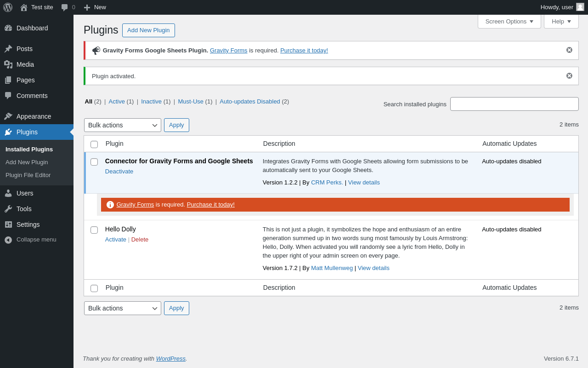Toggle the select-all checkbox in table header

94,144
